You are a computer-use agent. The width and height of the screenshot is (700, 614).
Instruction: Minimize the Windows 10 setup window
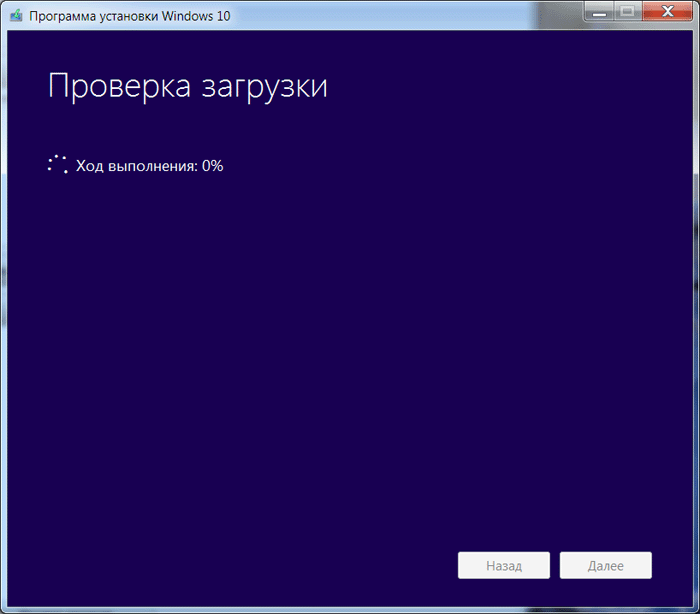pyautogui.click(x=599, y=12)
